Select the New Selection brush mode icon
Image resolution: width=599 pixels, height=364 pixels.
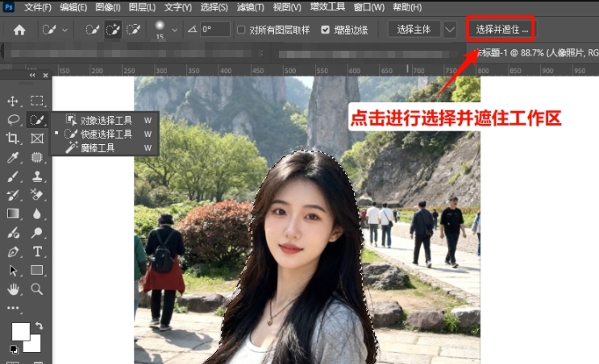(92, 29)
